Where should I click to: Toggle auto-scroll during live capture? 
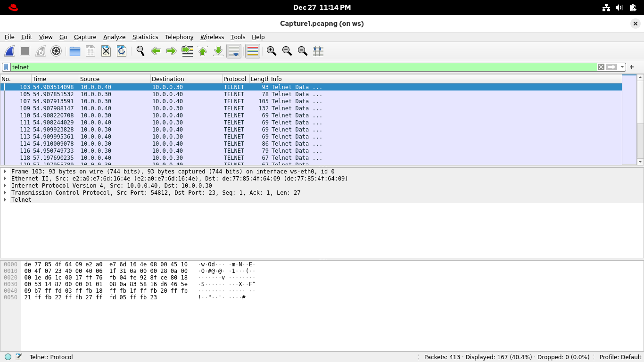[x=234, y=51]
